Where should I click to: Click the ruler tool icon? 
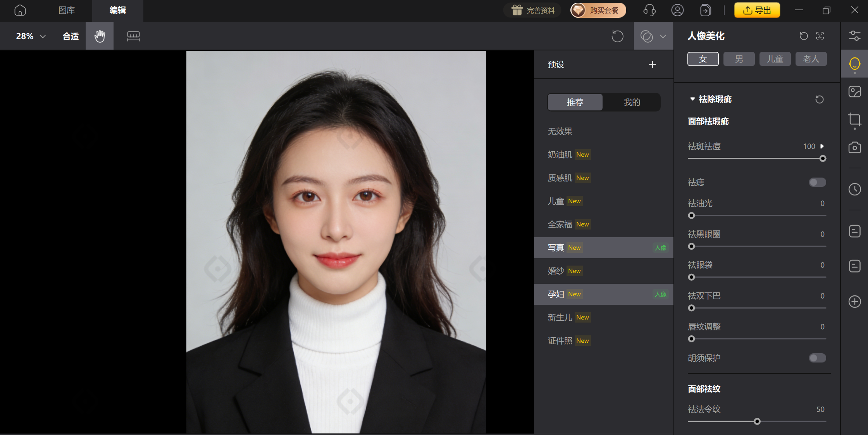point(133,36)
